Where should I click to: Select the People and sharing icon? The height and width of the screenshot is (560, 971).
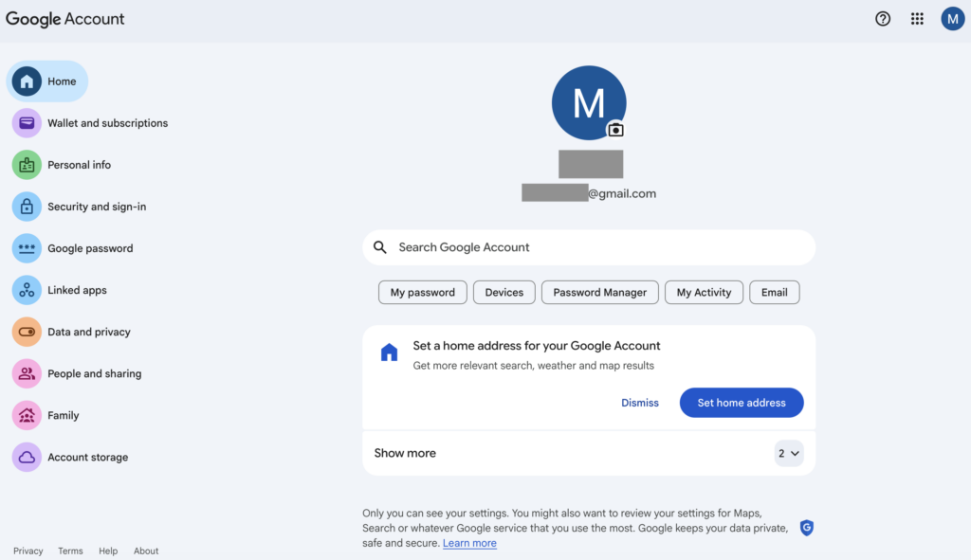pyautogui.click(x=27, y=373)
